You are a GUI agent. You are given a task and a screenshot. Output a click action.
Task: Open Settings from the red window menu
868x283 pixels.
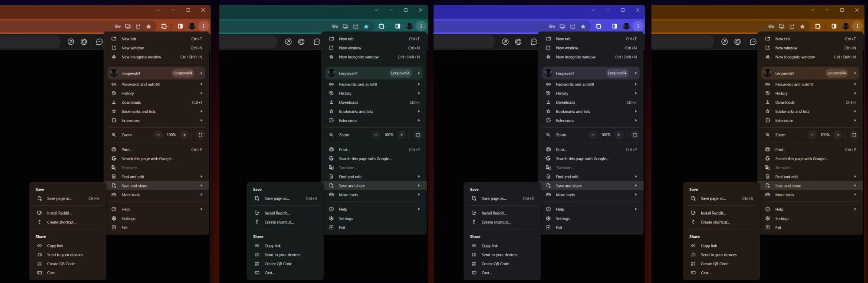coord(128,219)
